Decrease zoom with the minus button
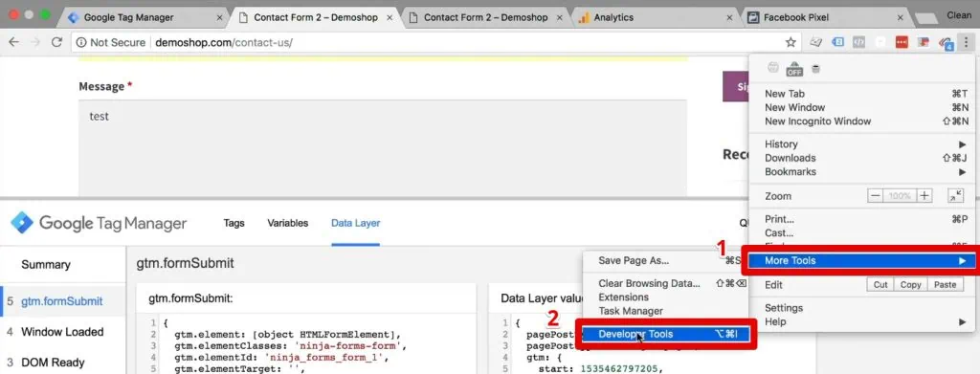 (x=875, y=196)
